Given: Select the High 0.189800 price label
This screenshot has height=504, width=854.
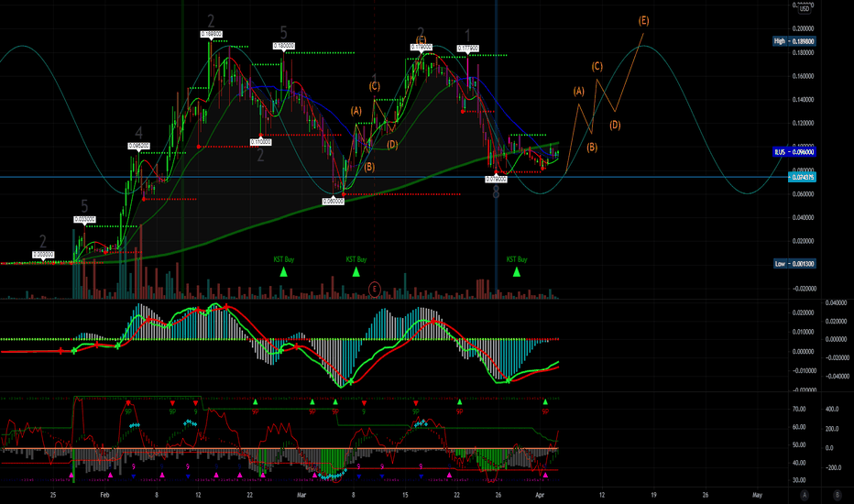Looking at the screenshot, I should pos(794,41).
